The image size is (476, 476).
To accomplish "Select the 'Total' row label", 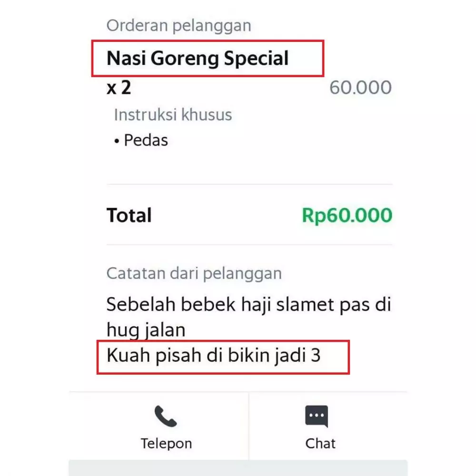I will tap(129, 215).
